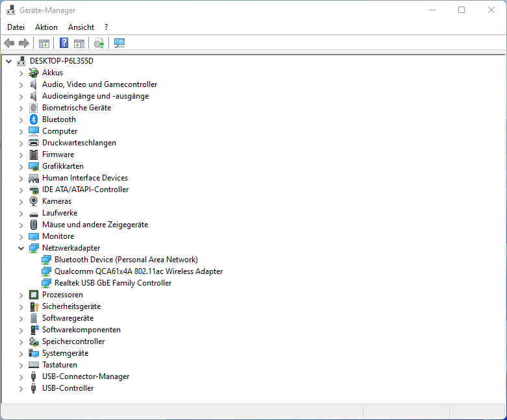Click the mouse icon beside Mäuse
Viewport: 507px width, 420px height.
pos(34,225)
